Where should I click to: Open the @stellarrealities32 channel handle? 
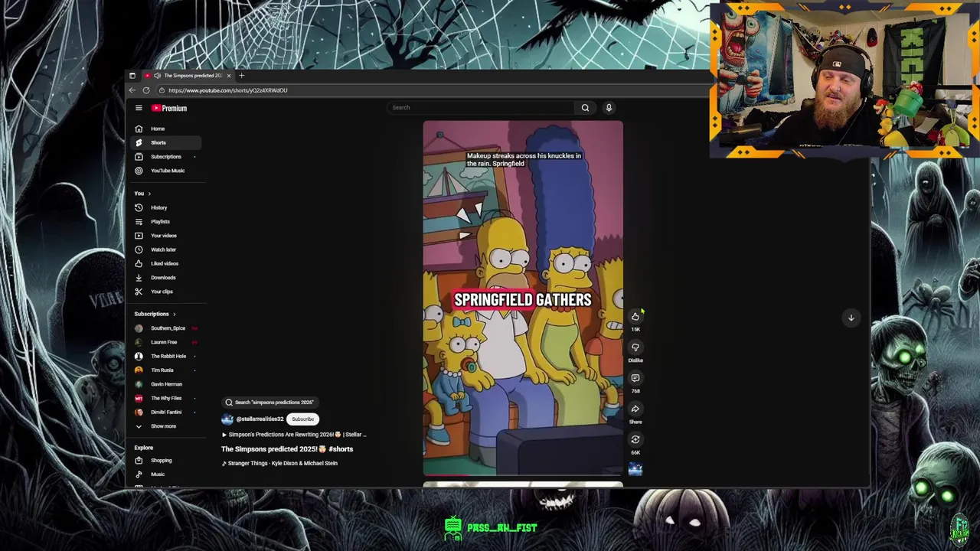click(260, 419)
